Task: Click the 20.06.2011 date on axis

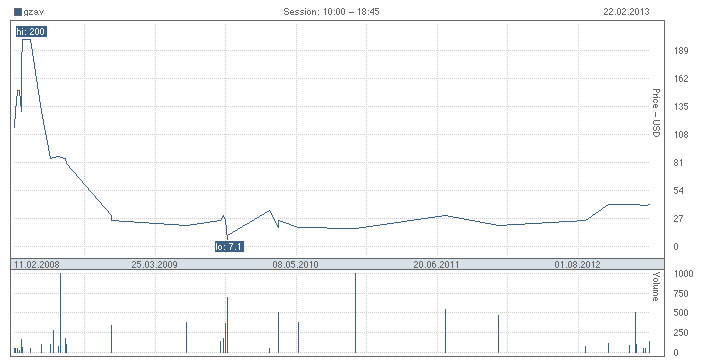Action: point(436,264)
